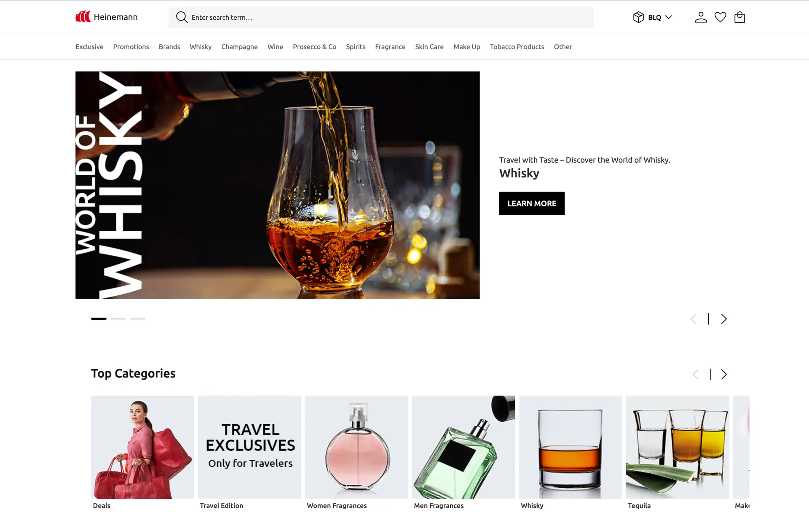
Task: Open the Fragrance menu item
Action: (390, 47)
